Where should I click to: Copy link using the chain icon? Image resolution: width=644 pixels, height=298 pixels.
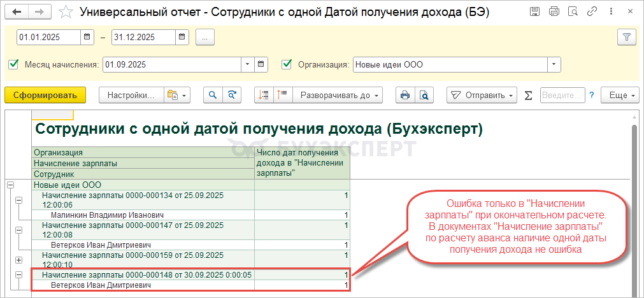(592, 11)
